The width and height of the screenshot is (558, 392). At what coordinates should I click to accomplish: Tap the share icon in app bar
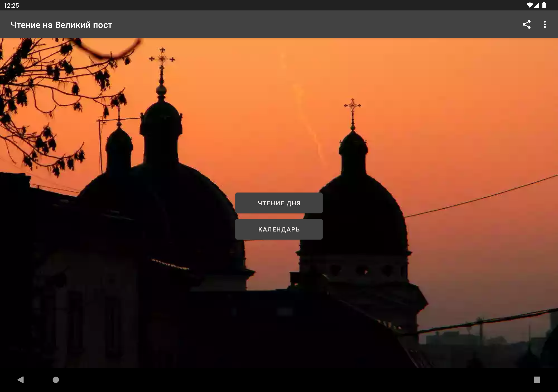coord(526,25)
